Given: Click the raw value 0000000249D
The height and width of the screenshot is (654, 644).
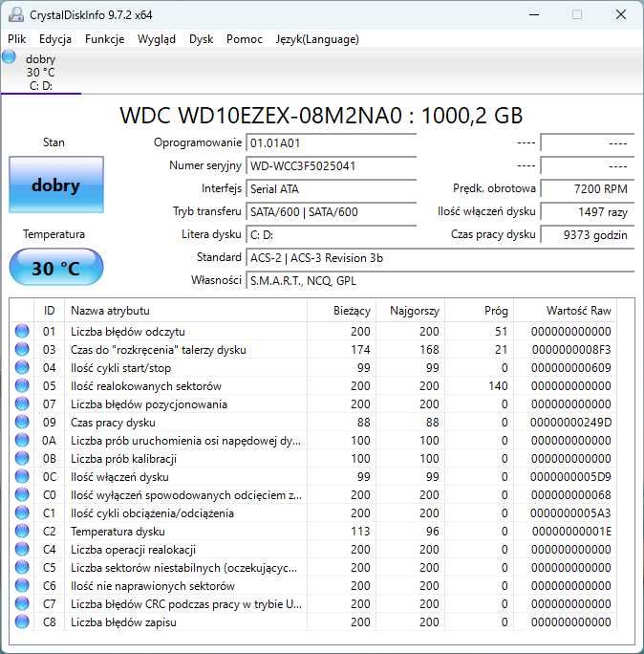Looking at the screenshot, I should tap(571, 422).
